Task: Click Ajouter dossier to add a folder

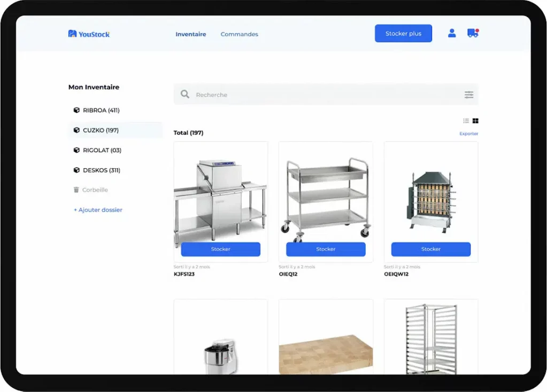Action: (x=98, y=210)
